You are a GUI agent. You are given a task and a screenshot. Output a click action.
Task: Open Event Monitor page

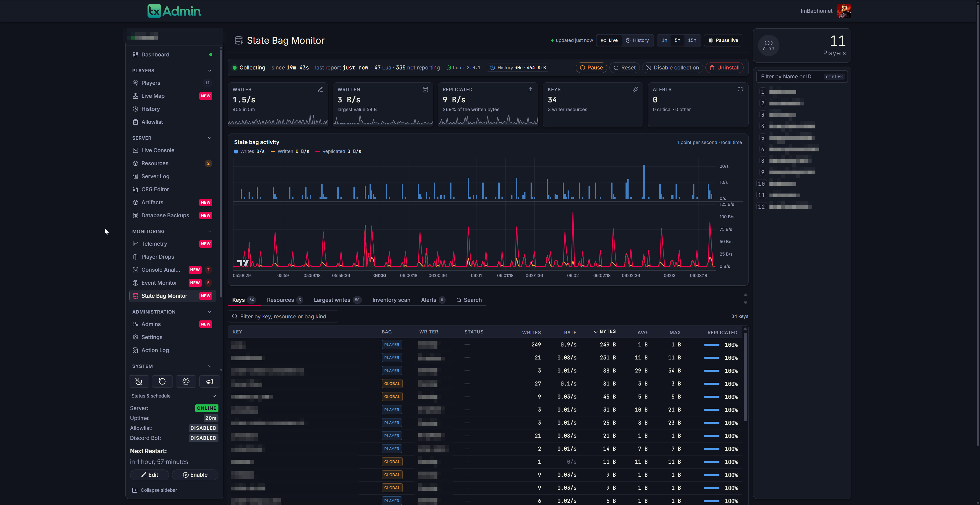click(x=172, y=283)
